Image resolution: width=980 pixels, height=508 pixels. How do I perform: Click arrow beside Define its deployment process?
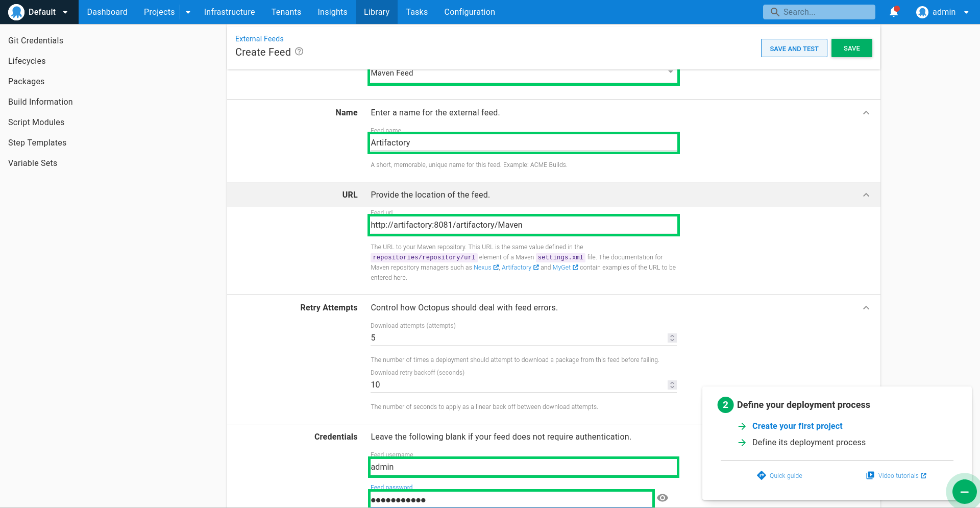[742, 443]
